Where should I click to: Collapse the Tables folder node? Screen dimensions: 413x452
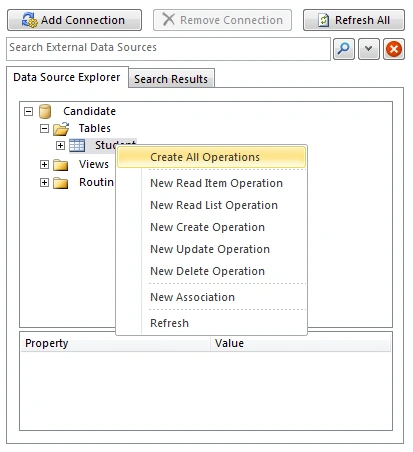(44, 128)
